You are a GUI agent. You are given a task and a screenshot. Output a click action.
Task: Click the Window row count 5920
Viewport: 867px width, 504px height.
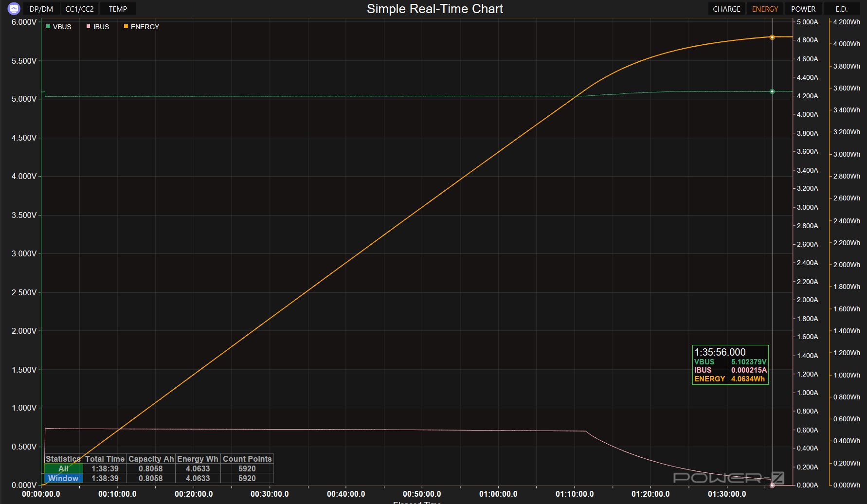point(247,478)
